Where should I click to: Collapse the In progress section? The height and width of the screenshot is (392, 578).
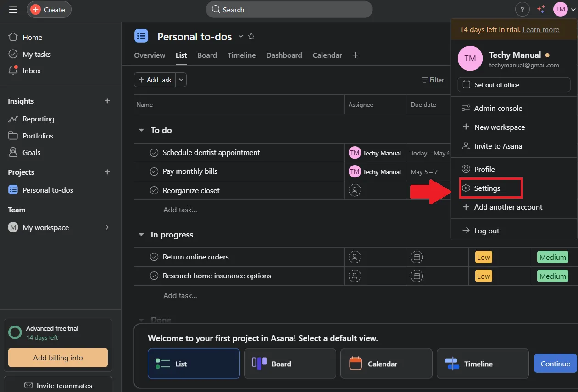141,235
